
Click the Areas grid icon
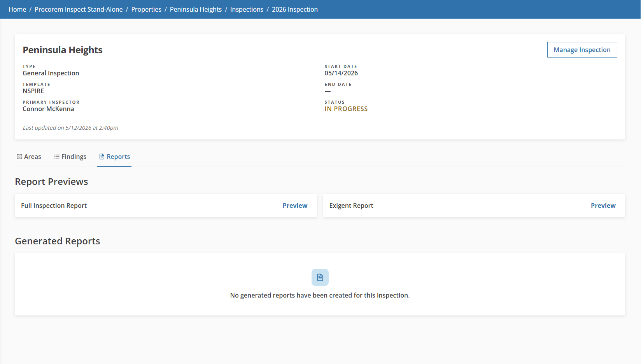pos(19,157)
